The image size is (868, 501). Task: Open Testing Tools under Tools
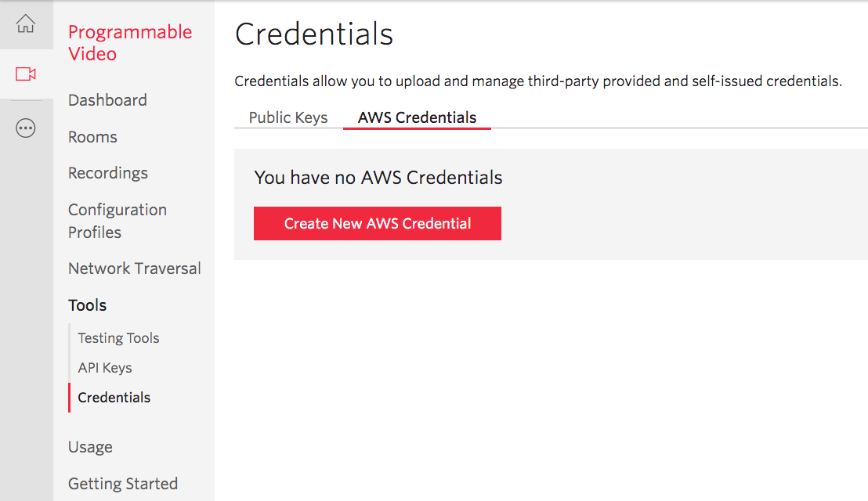(x=118, y=338)
